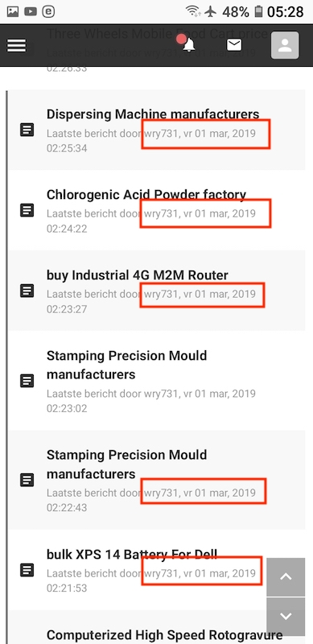Open topic bulk XPS 14 Battery For Dell
The width and height of the screenshot is (313, 644).
click(x=132, y=554)
